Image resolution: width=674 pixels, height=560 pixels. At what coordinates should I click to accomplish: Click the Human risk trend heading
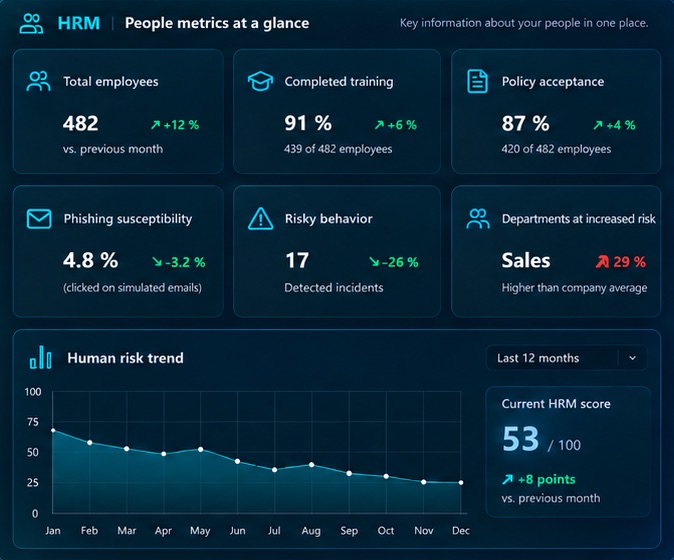[x=126, y=358]
